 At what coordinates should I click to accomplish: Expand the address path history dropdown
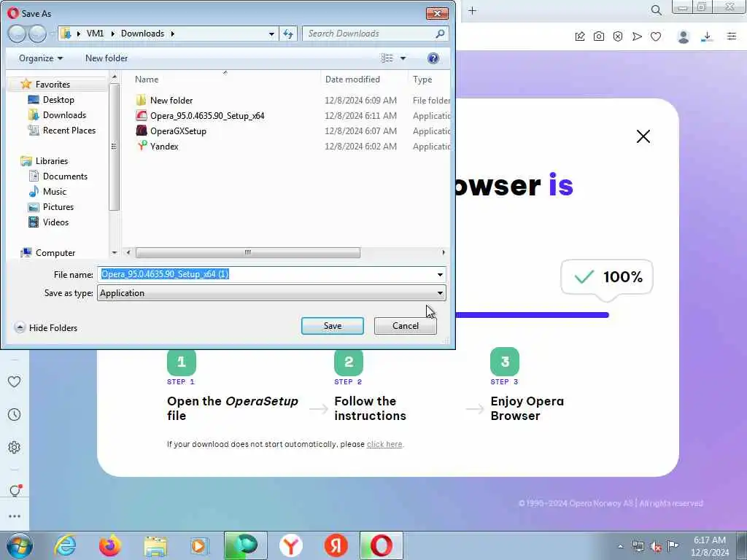coord(271,34)
